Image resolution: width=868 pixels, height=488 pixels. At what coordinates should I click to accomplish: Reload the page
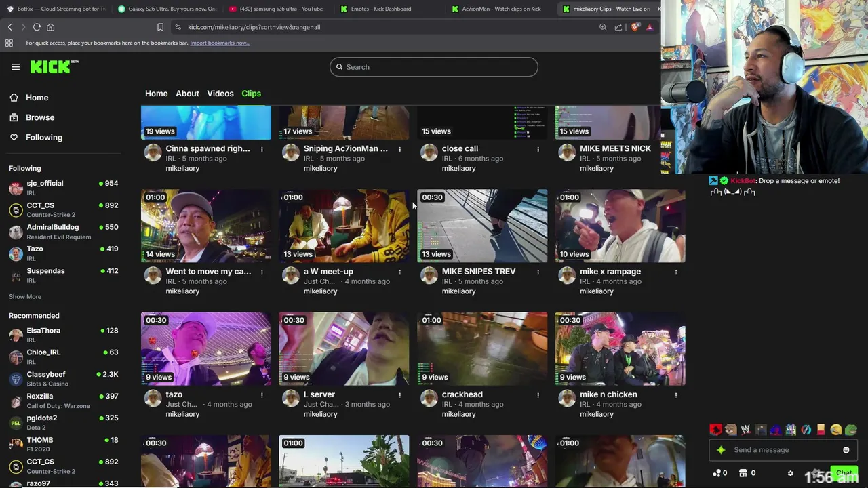tap(37, 27)
